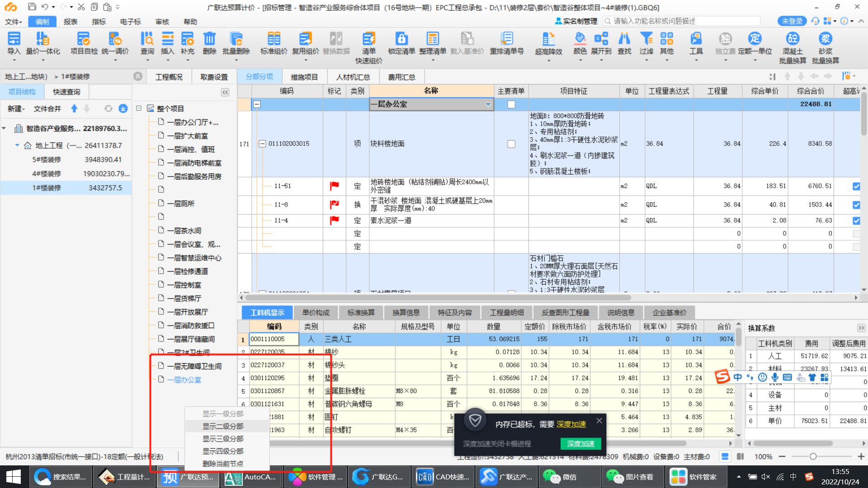Collapse the 地上工程 tree node
The image size is (868, 488).
point(17,145)
